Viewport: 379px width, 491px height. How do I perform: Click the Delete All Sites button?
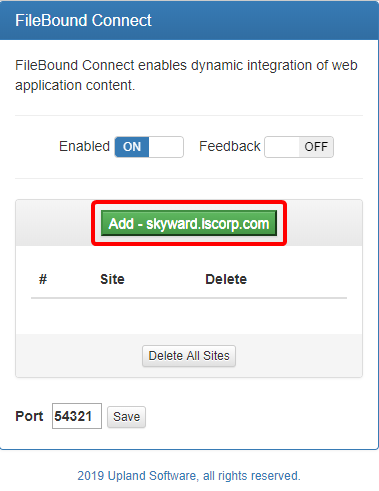tap(189, 356)
